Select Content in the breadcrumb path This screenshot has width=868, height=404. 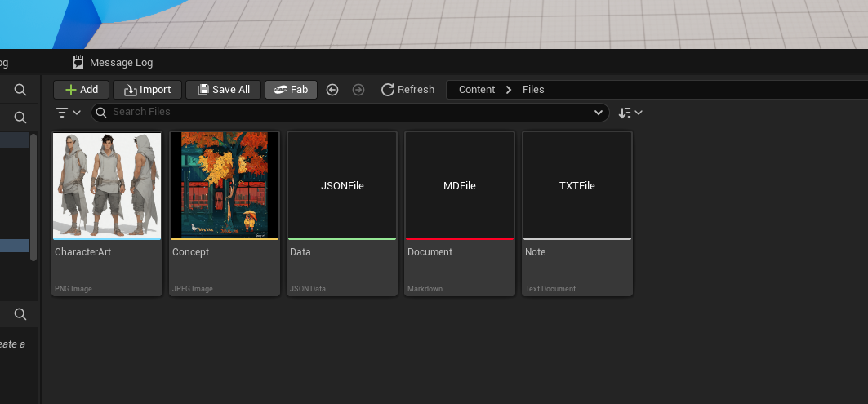pos(477,90)
